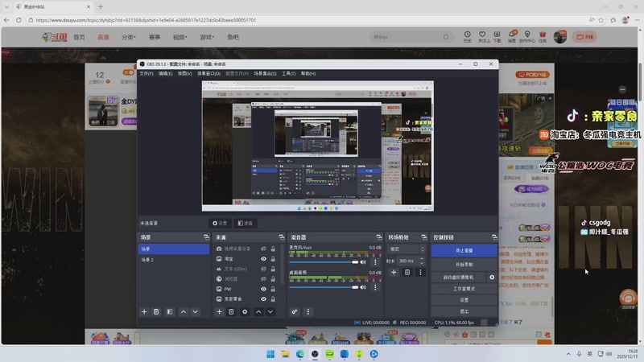The height and width of the screenshot is (362, 644).
Task: Open the 工具(T) menu in OBS
Action: click(x=288, y=73)
